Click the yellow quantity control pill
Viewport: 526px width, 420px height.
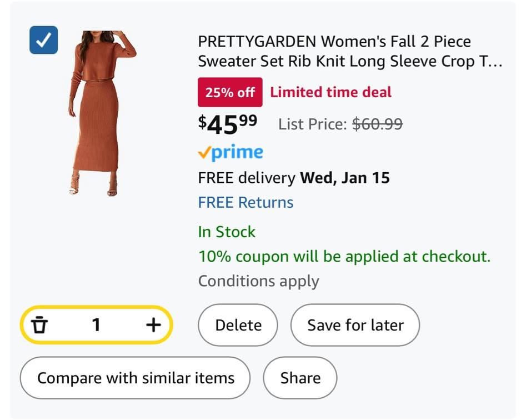tap(96, 325)
